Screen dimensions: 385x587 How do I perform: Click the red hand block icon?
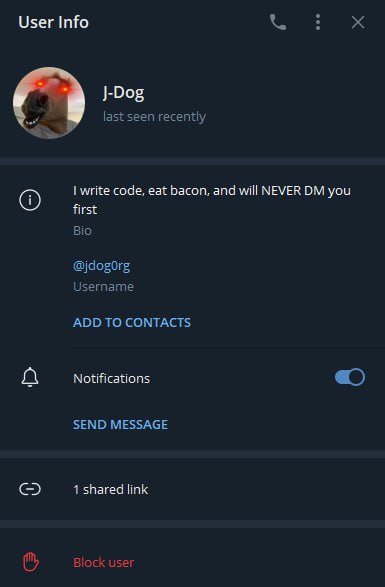coord(31,562)
